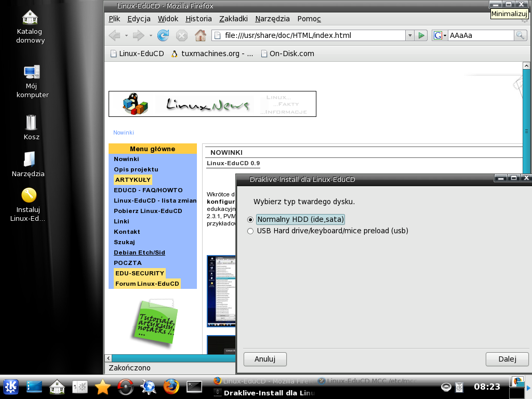
Task: Open Forum Linux-EduCD link
Action: point(147,284)
